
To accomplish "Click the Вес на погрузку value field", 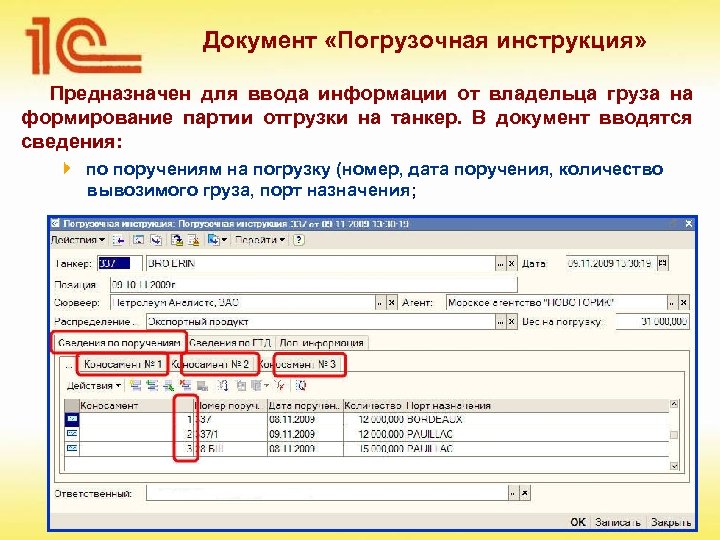I will pos(652,321).
